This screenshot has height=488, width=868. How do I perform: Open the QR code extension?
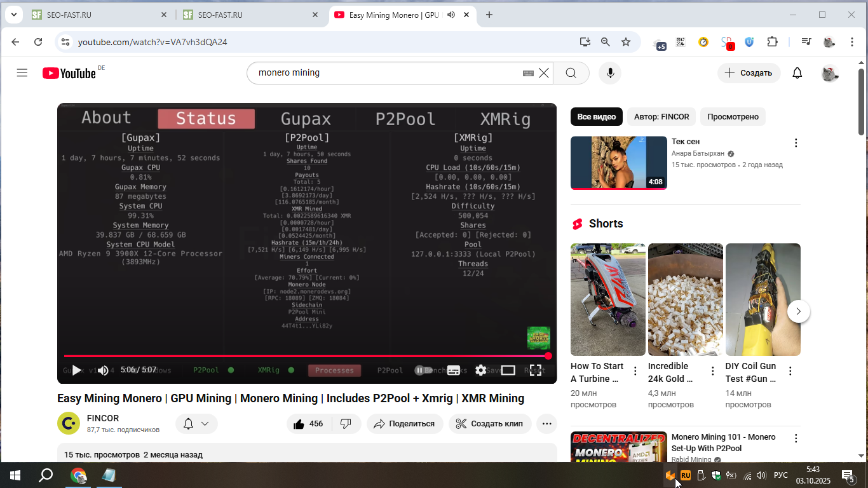(x=681, y=42)
